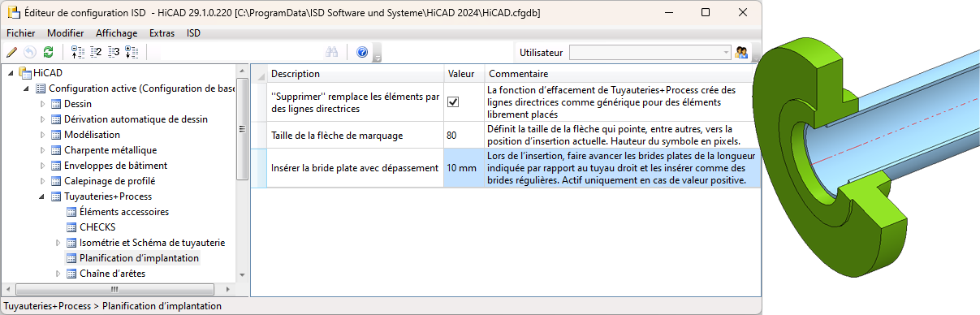Click the collapse all tree levels icon
980x315 pixels.
[x=78, y=53]
